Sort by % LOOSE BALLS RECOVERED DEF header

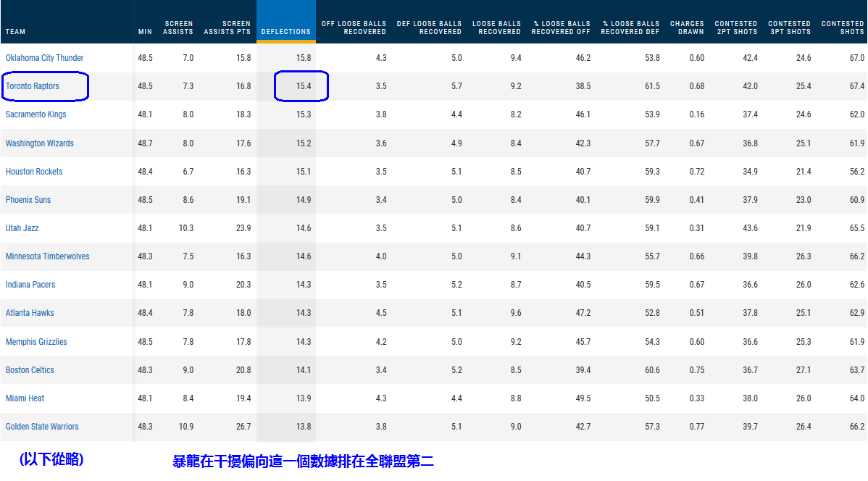click(630, 28)
